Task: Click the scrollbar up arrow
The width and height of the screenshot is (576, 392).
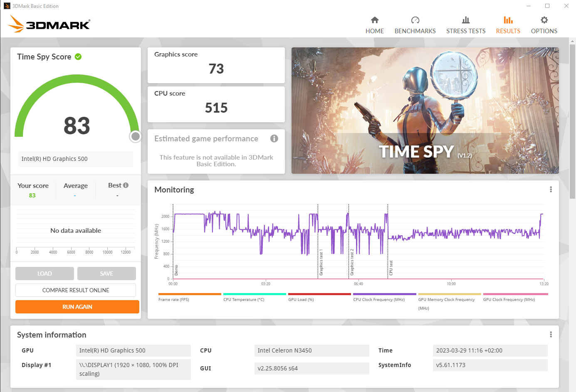Action: (x=572, y=41)
